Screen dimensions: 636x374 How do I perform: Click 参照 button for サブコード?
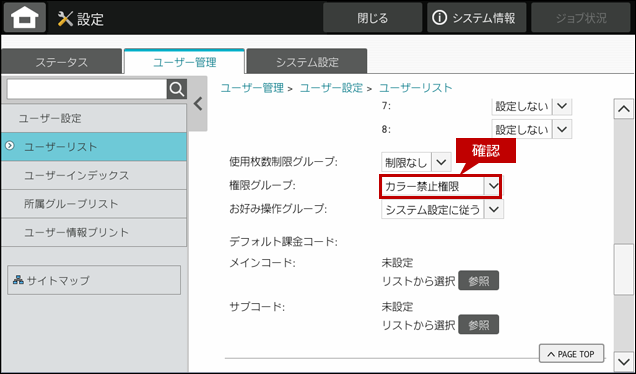point(479,325)
